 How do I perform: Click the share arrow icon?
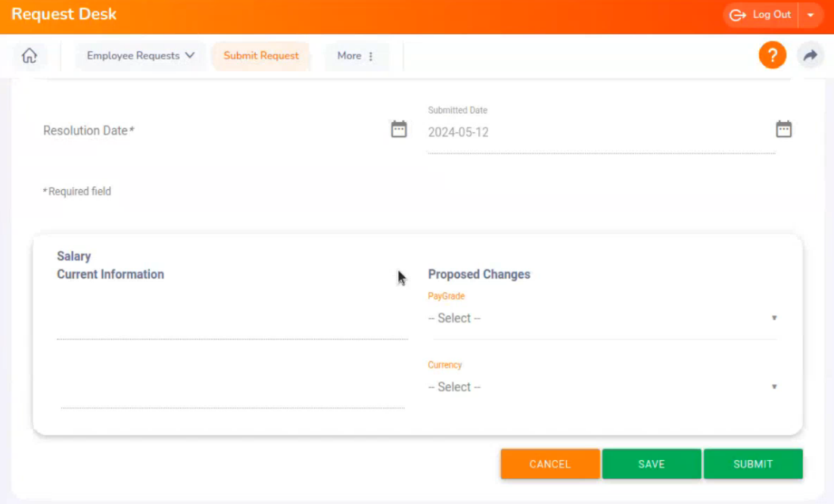[810, 55]
